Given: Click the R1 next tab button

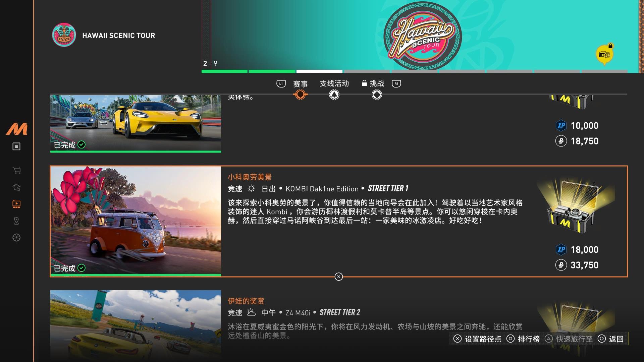Looking at the screenshot, I should 396,83.
